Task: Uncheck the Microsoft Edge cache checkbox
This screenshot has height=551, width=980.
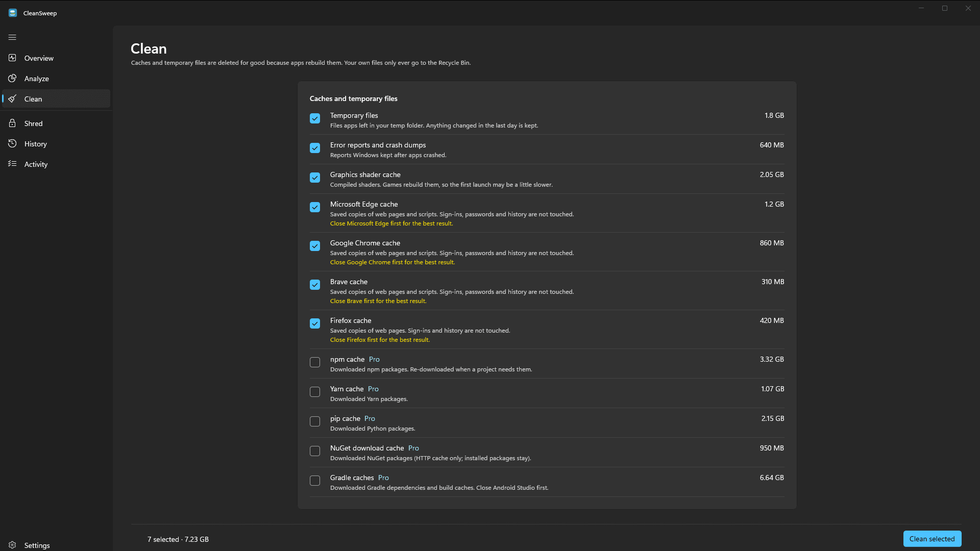Action: [315, 207]
